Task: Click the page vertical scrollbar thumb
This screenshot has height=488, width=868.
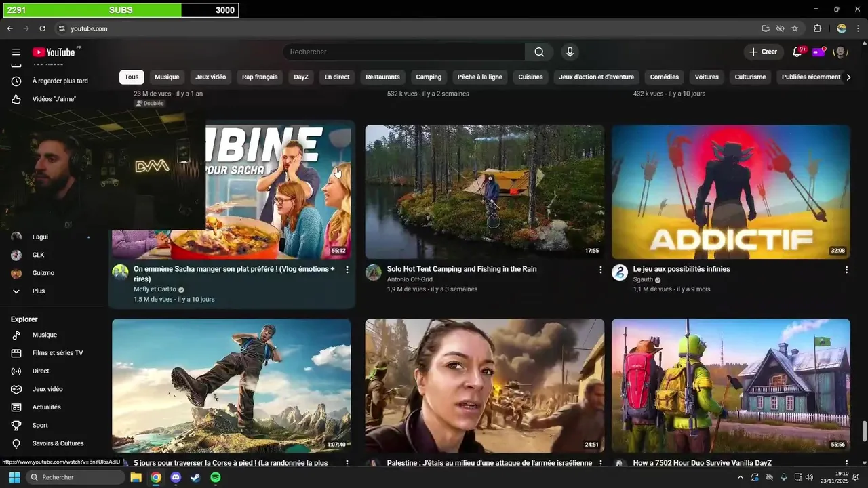Action: [x=864, y=431]
